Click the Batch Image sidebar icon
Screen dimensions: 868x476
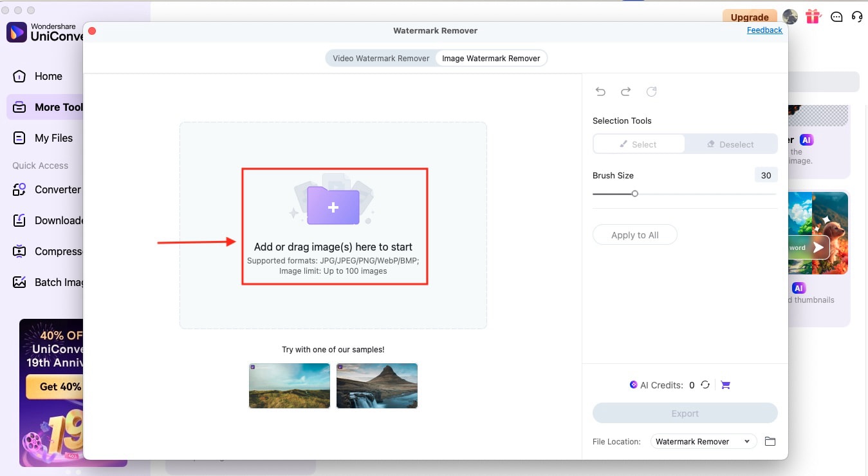pyautogui.click(x=19, y=282)
